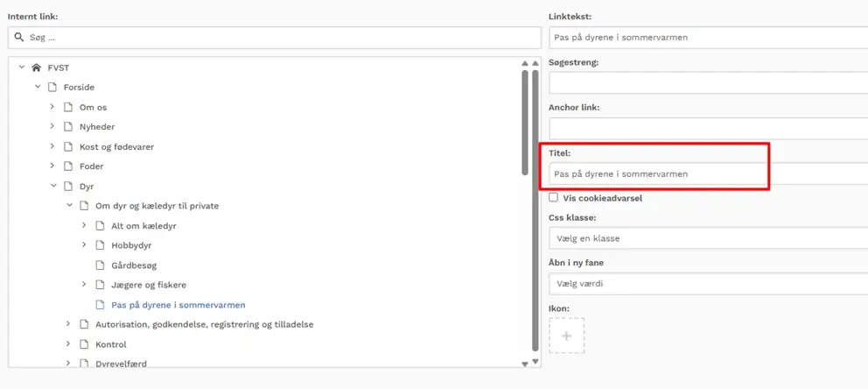
Task: Click the Gårdbesøg page icon
Action: pos(100,265)
